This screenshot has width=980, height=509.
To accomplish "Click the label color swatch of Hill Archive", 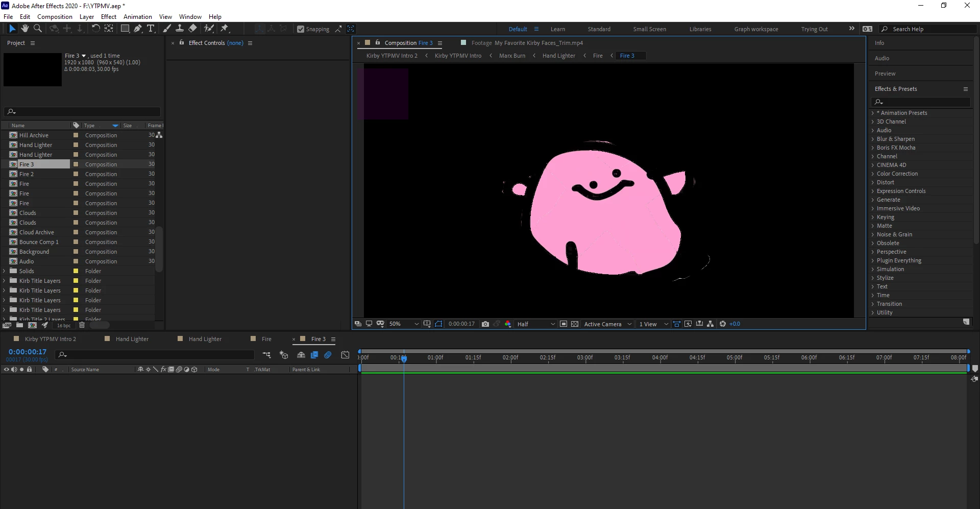I will tap(76, 135).
